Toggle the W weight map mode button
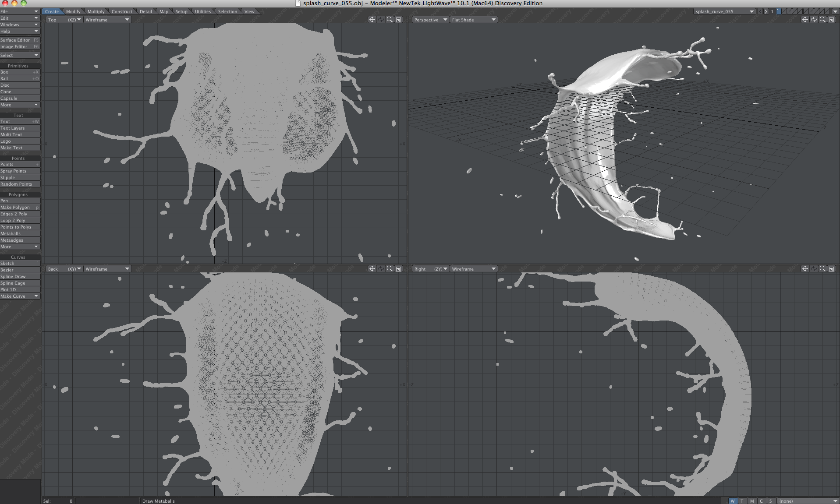Viewport: 840px width, 504px height. (733, 501)
